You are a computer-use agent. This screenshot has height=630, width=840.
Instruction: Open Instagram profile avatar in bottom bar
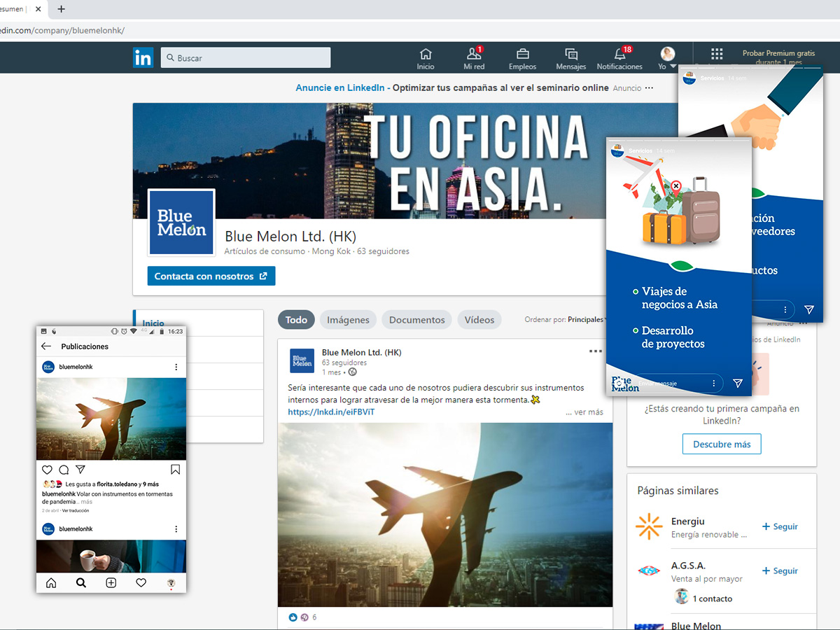point(171,582)
